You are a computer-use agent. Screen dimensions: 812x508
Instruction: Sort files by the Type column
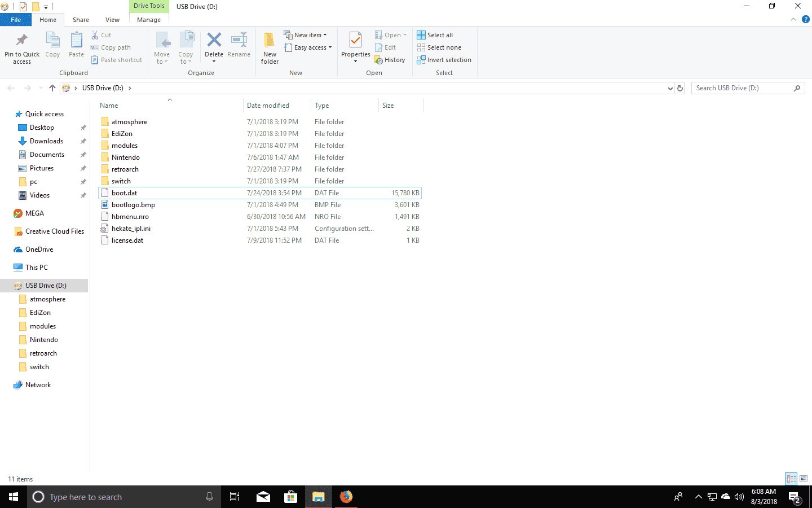point(345,106)
